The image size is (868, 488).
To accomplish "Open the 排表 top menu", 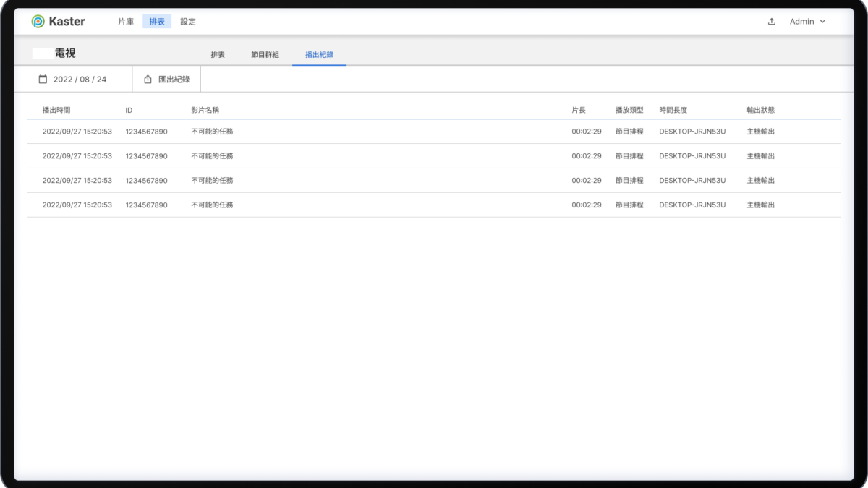I will [x=157, y=22].
